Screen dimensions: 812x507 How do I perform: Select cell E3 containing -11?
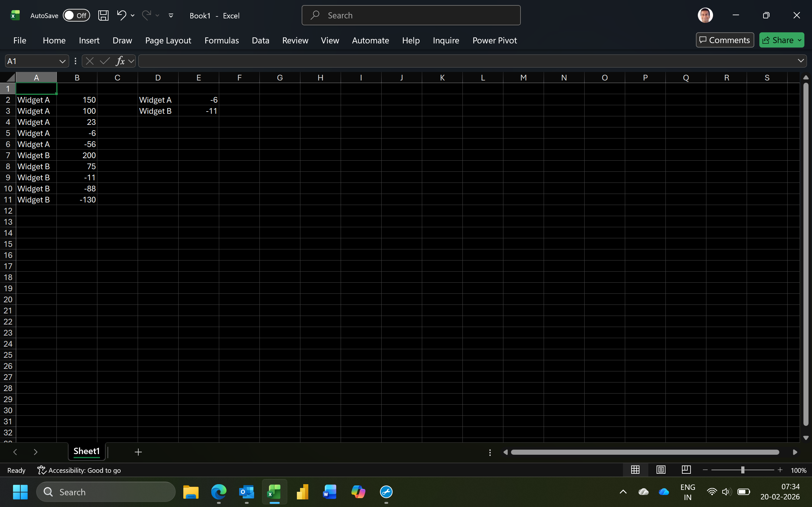point(199,111)
